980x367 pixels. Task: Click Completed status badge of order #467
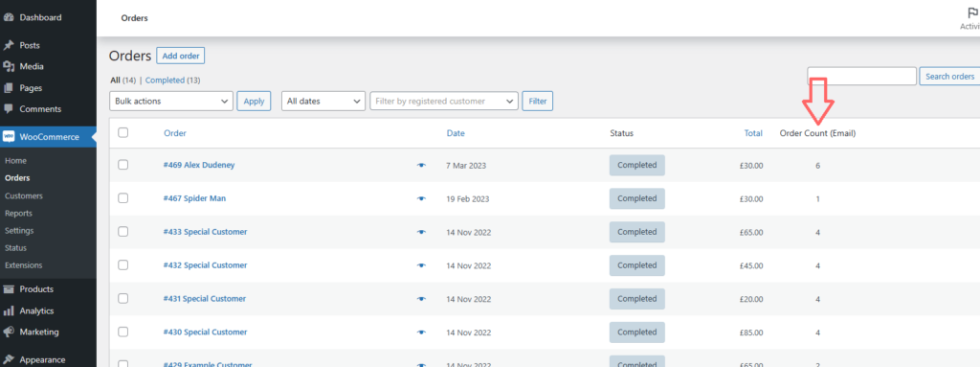click(636, 198)
